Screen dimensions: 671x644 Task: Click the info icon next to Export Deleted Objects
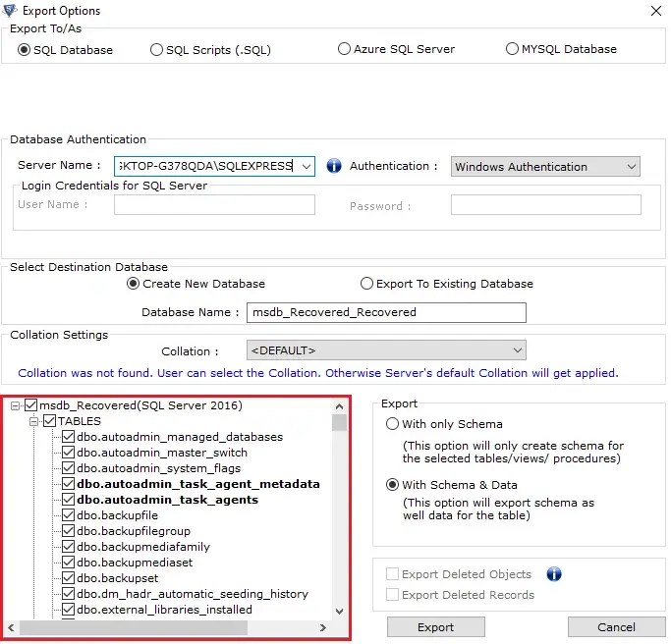[554, 574]
